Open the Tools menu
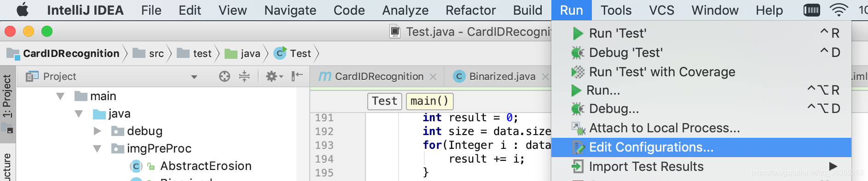 pos(616,10)
